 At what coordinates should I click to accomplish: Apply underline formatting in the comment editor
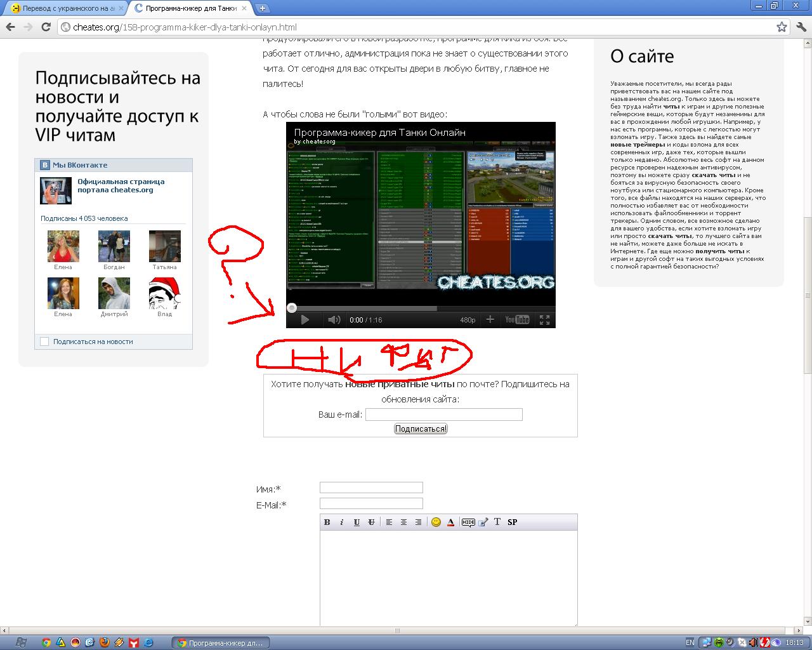357,522
